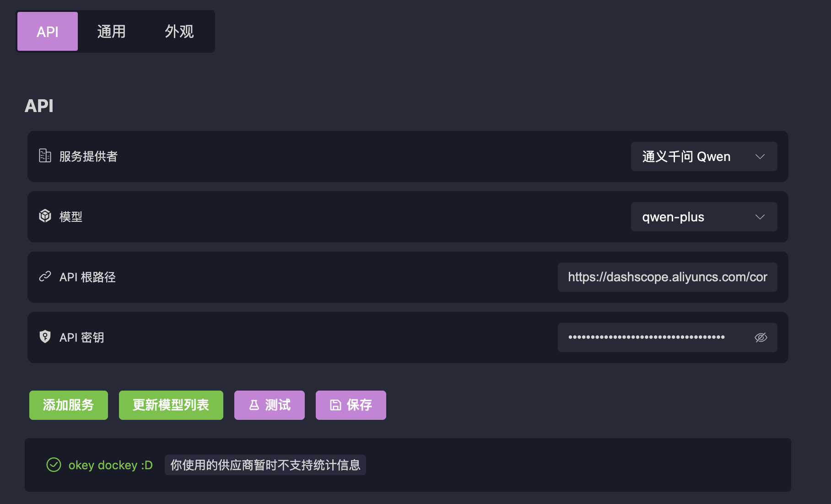
Task: Open the 外观 appearance tab
Action: [x=179, y=32]
